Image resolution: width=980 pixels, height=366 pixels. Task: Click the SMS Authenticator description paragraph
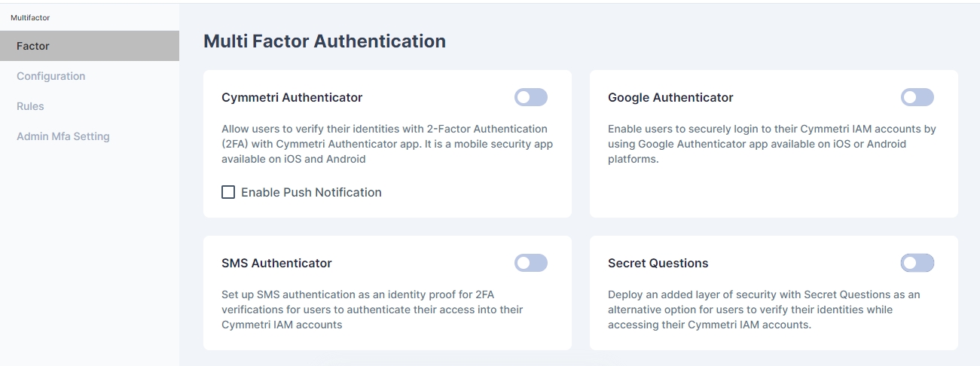coord(372,310)
